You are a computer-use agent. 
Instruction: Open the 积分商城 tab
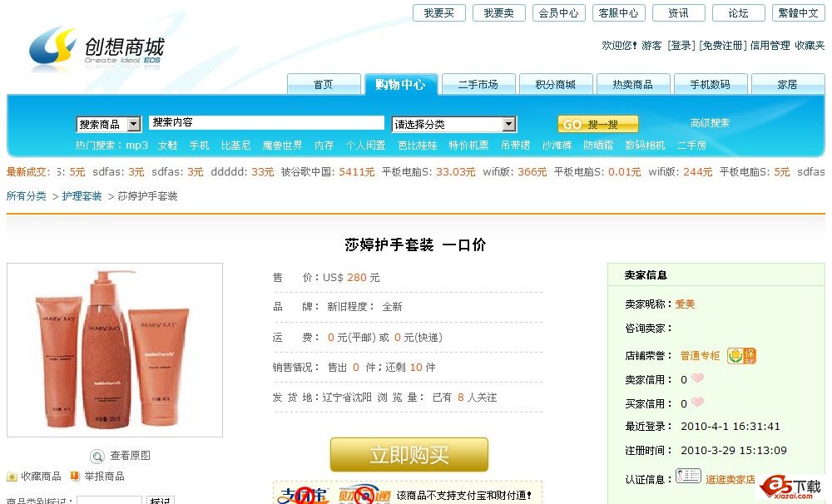(x=556, y=84)
